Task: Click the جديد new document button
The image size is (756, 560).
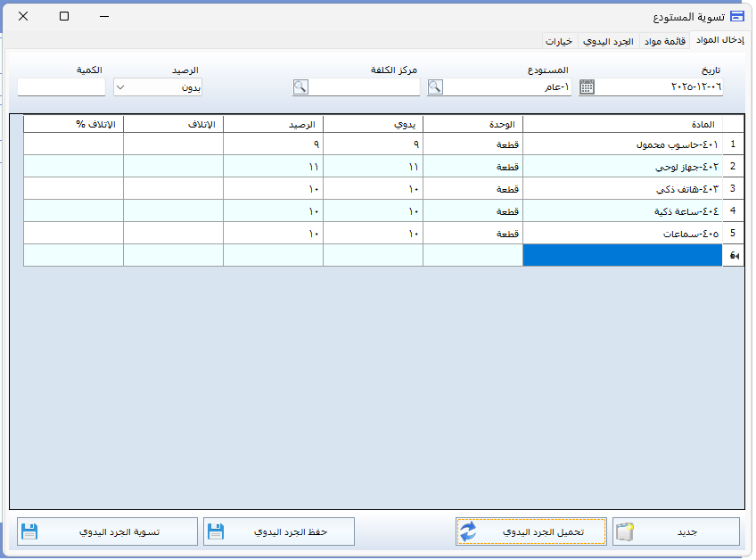Action: click(x=676, y=531)
